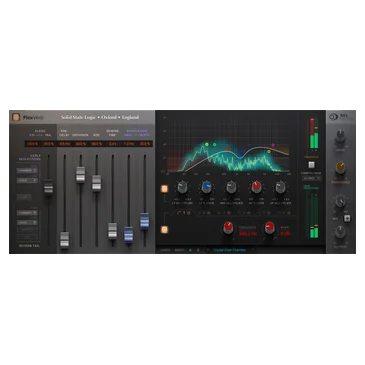Toggle the white compressor enable button
The image size is (365, 365).
(311, 165)
